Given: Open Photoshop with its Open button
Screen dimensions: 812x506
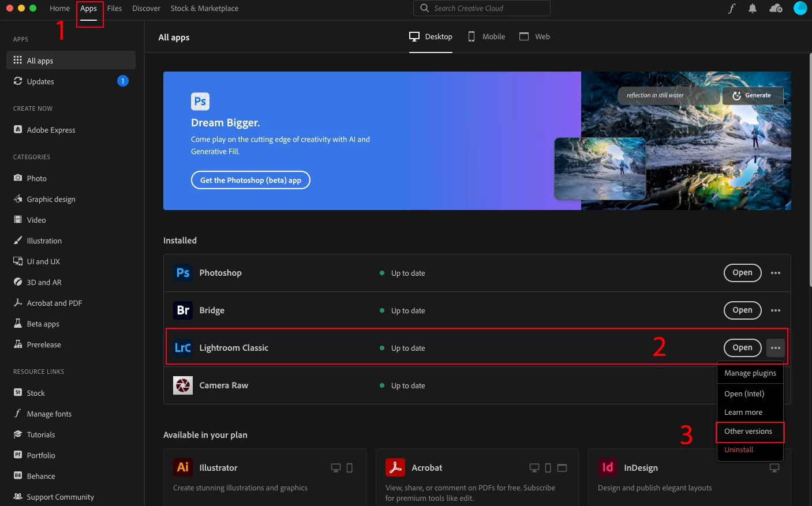Looking at the screenshot, I should (742, 273).
